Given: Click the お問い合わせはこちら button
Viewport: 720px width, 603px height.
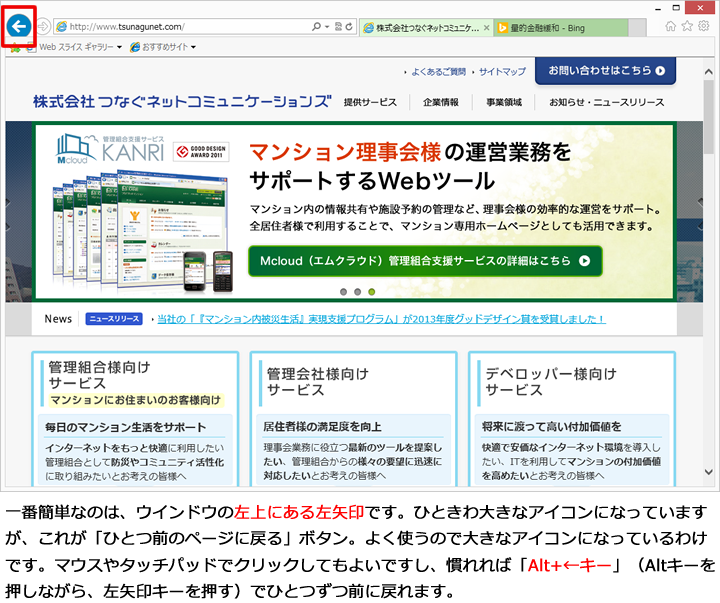Looking at the screenshot, I should point(606,71).
